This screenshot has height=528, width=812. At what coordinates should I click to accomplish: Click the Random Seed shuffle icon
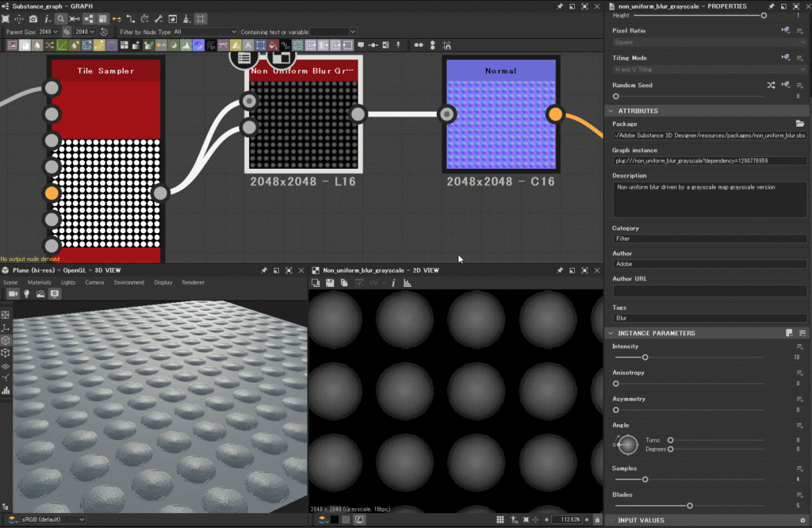click(771, 85)
